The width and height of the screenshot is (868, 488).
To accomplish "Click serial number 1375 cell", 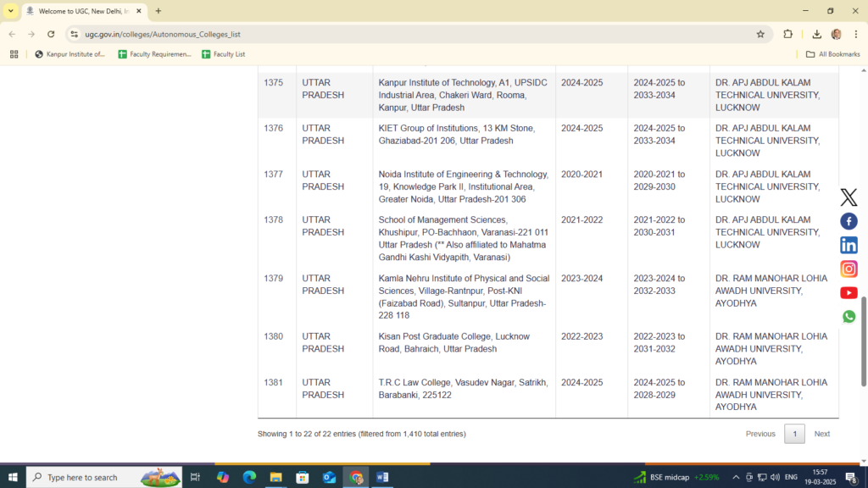I will 277,95.
